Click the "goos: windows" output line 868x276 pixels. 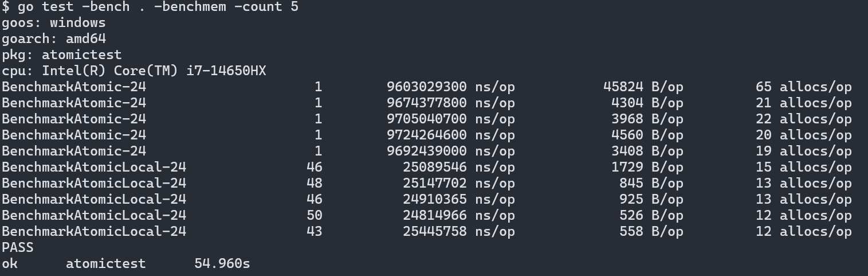click(x=54, y=23)
